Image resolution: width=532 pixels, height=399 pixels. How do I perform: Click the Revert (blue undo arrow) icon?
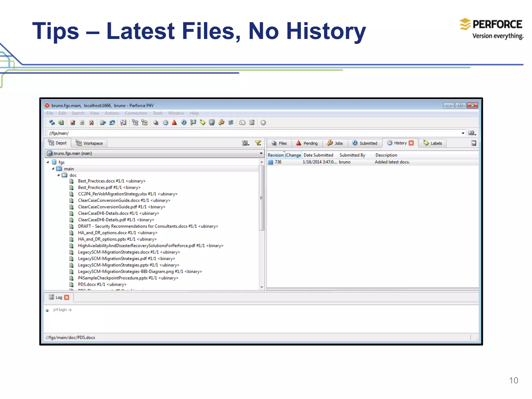tap(112, 123)
